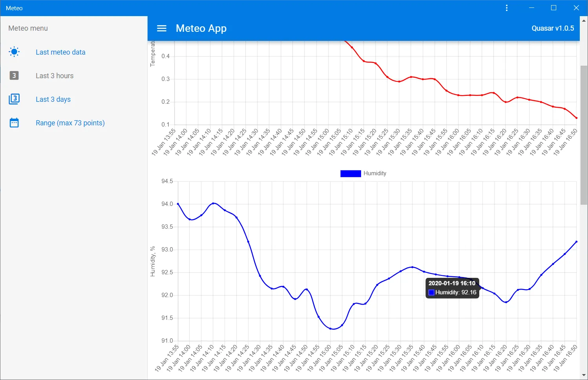Click the hamburger menu icon
The width and height of the screenshot is (588, 380).
coord(162,28)
